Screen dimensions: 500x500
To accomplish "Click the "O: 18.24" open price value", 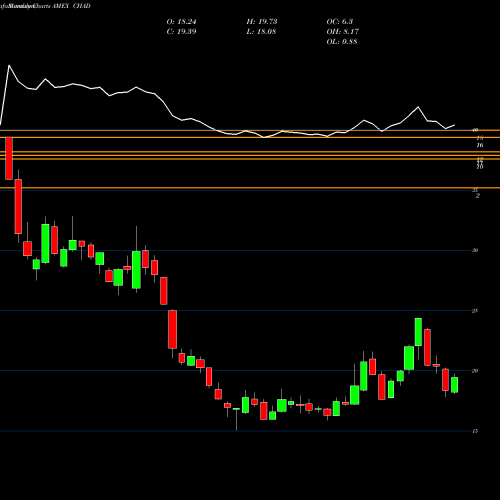I will [x=181, y=22].
